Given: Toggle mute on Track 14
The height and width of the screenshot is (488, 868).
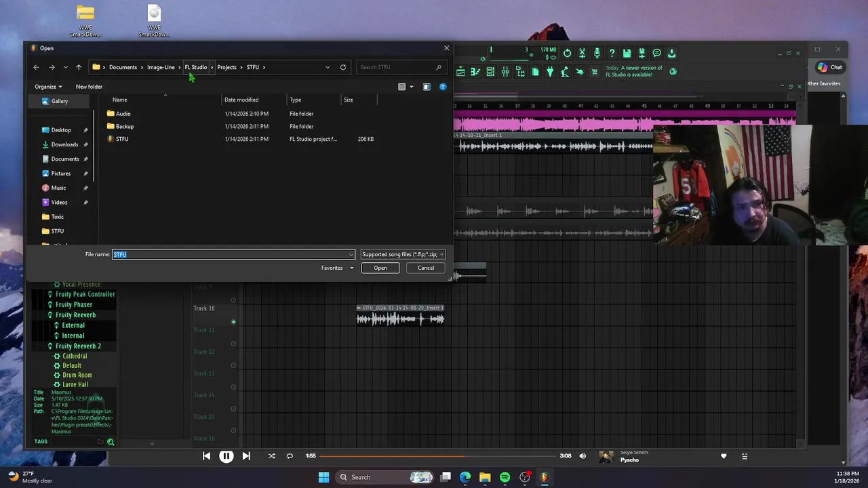Looking at the screenshot, I should click(x=233, y=409).
